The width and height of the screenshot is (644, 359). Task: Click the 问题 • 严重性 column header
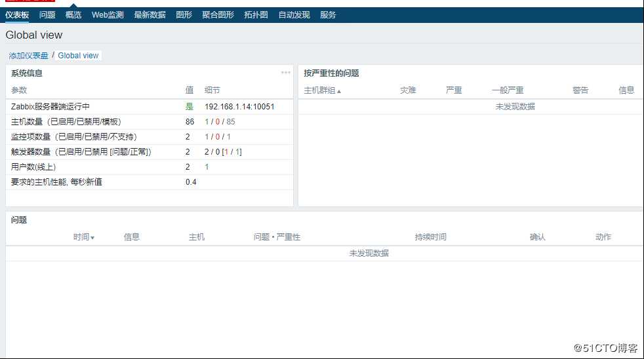pos(277,237)
